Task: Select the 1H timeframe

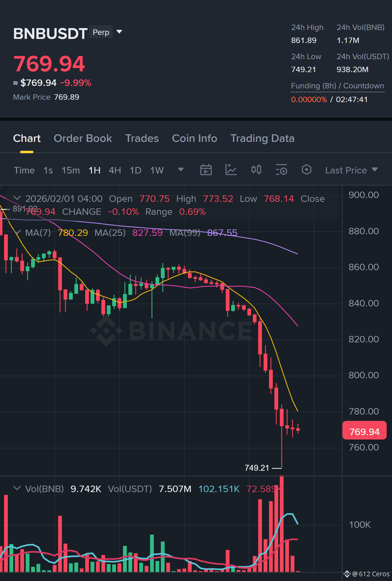Action: pyautogui.click(x=94, y=170)
